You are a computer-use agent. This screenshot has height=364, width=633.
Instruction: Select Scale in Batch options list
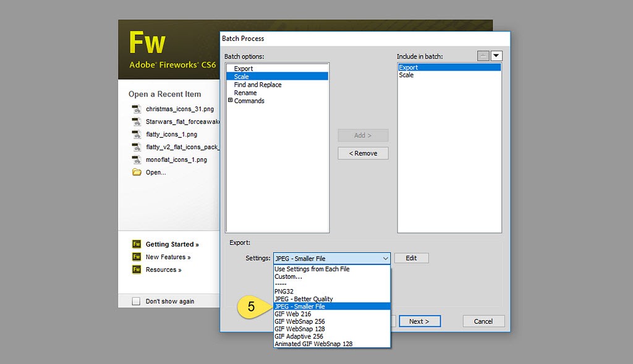click(x=277, y=76)
